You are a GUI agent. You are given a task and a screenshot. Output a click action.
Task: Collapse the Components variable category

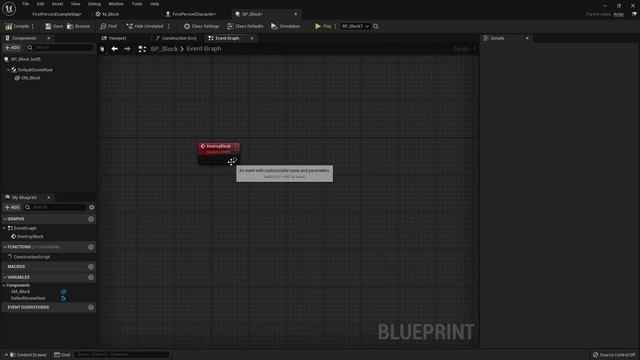[x=4, y=285]
